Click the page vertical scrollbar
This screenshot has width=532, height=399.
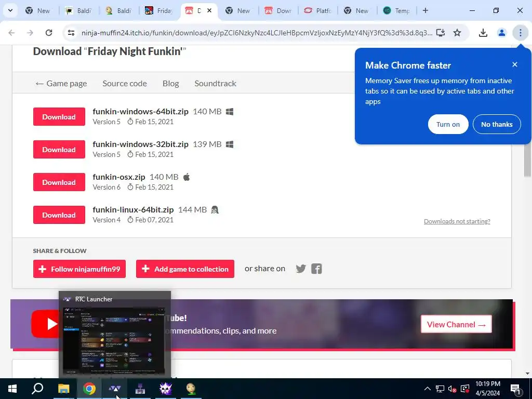point(527,159)
